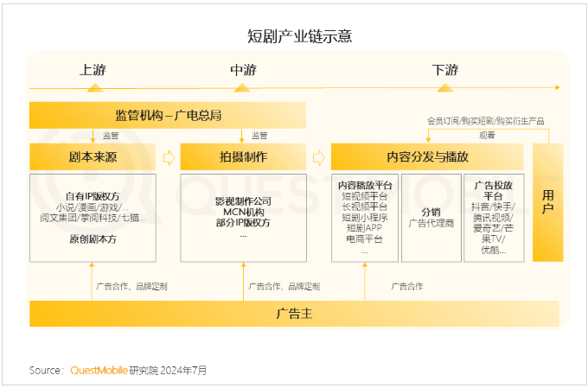Click the 内容播放平台 heading

[x=365, y=185]
